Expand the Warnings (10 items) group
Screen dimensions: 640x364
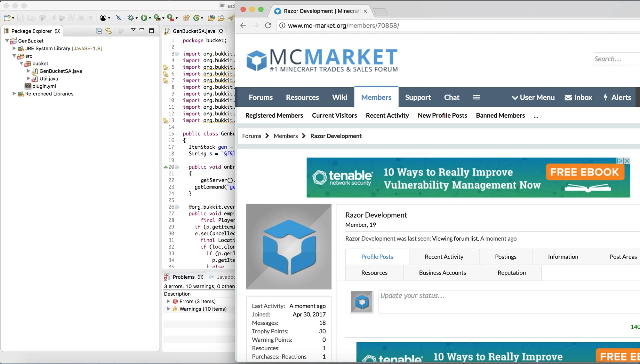[x=168, y=309]
